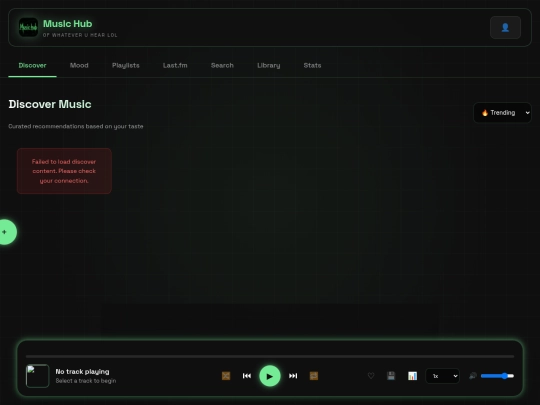Viewport: 540px width, 405px height.
Task: Click the 'Failed to load discover content' message
Action: coord(64,171)
